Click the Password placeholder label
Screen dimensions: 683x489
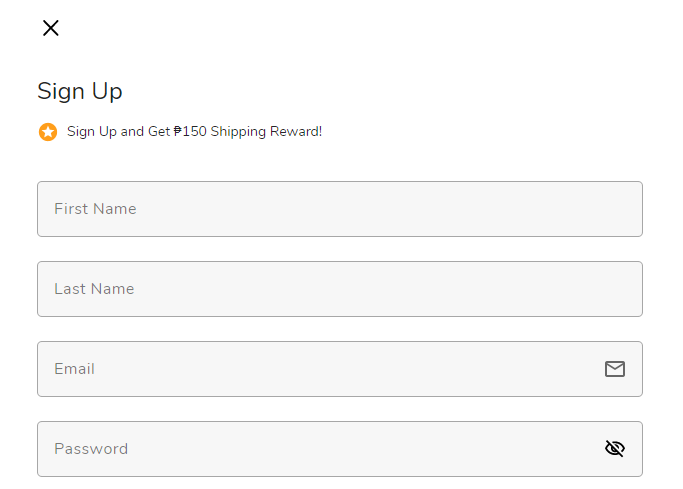coord(91,449)
